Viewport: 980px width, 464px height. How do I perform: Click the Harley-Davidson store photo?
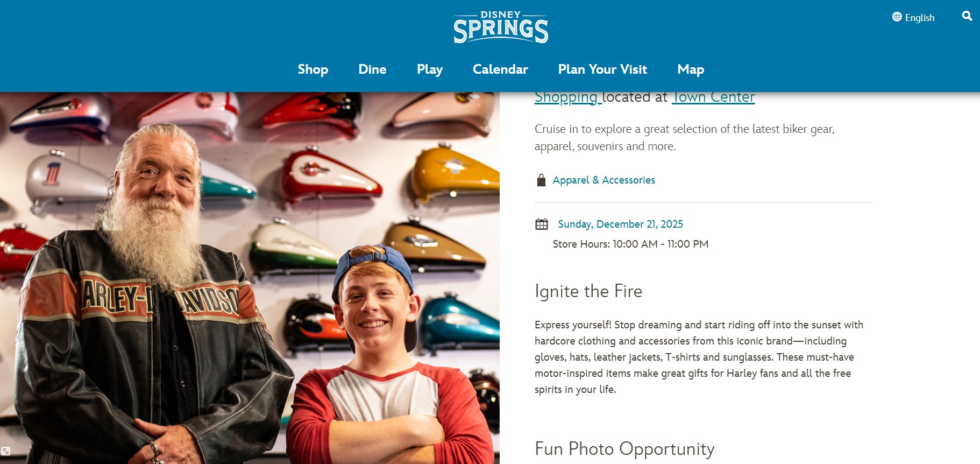point(250,278)
